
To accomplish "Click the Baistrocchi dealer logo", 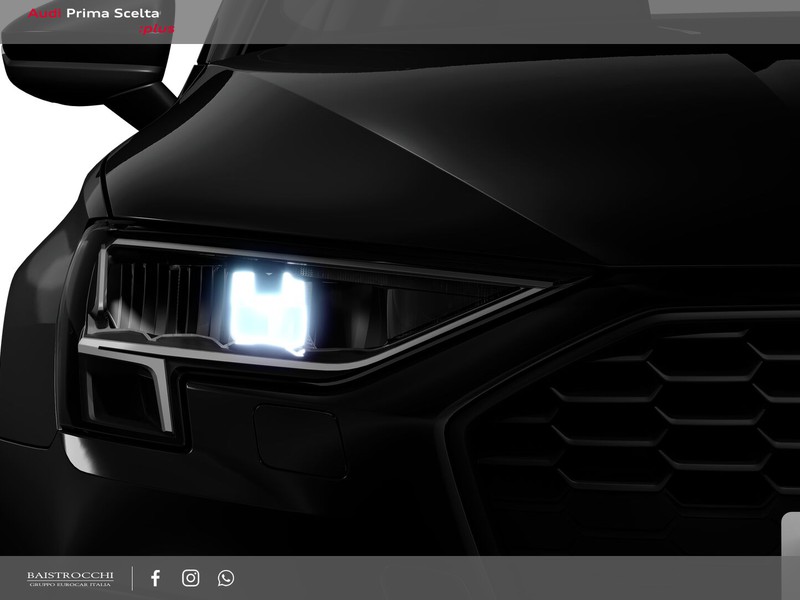I will tap(69, 578).
